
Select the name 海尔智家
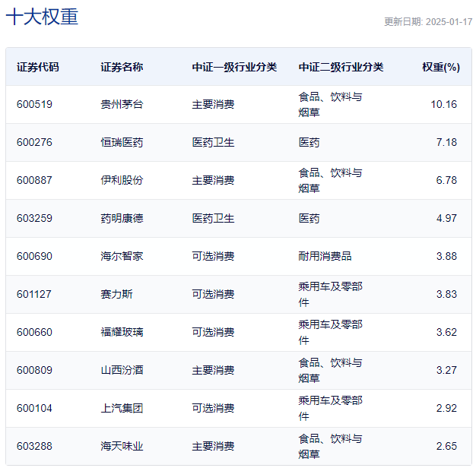[x=122, y=256]
